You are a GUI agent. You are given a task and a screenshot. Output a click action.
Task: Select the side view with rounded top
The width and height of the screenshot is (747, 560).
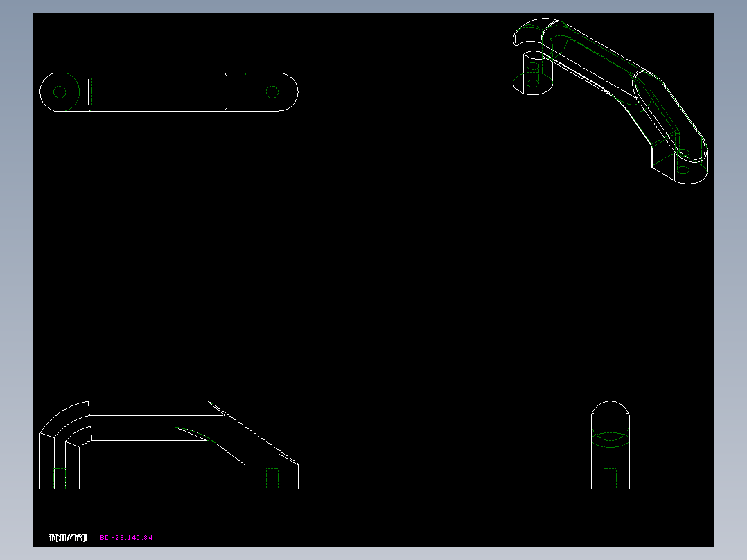[610, 445]
